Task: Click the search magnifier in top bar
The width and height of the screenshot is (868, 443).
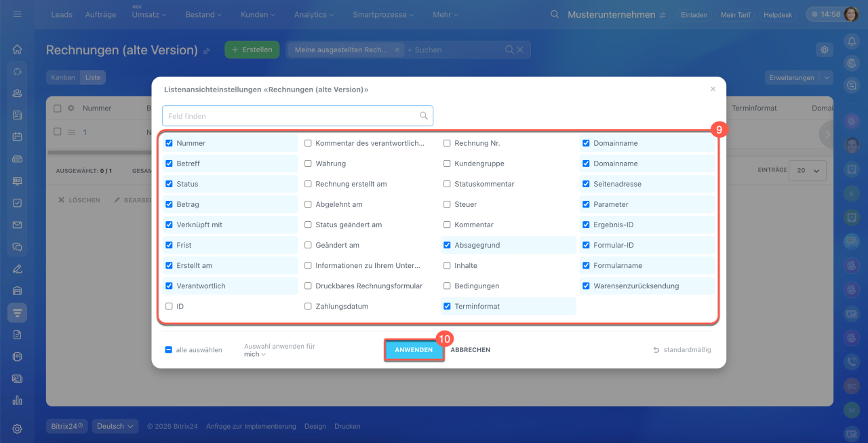Action: 555,14
